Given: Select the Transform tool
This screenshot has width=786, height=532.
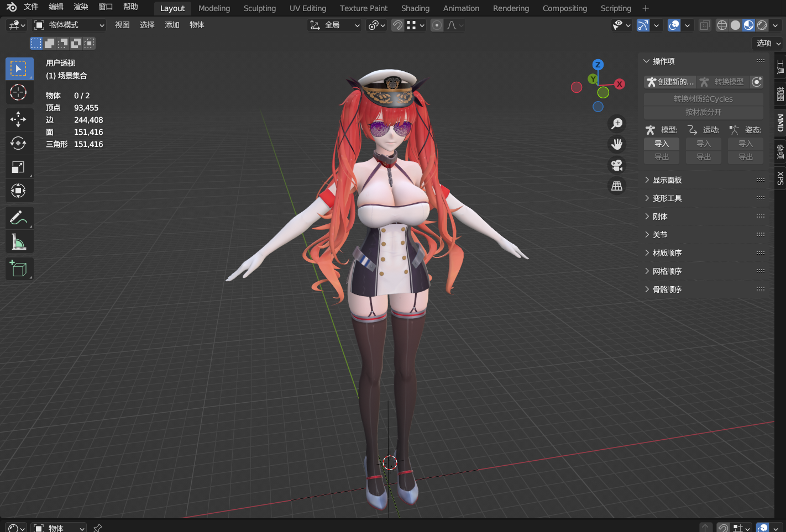Looking at the screenshot, I should click(x=19, y=191).
